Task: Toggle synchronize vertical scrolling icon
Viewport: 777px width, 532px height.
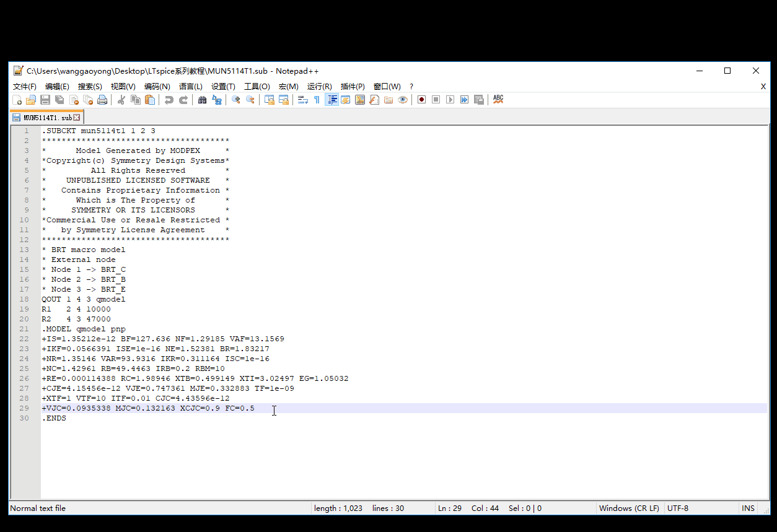Action: pos(270,100)
